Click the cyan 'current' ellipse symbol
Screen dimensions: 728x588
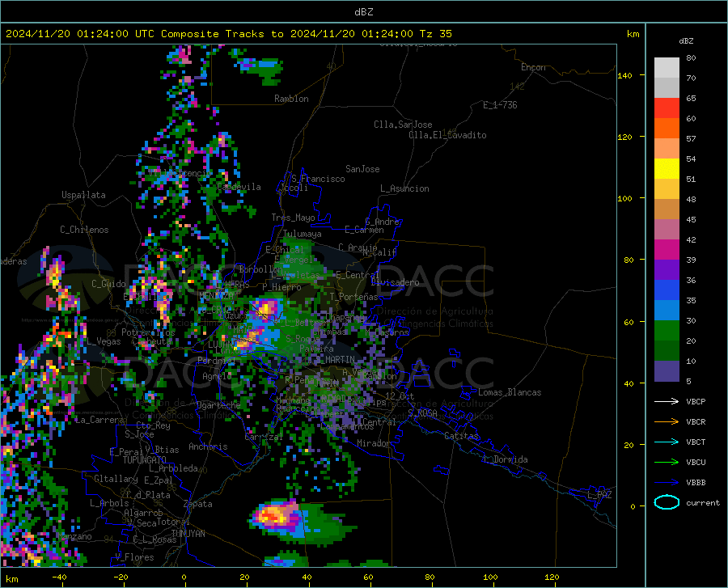tap(667, 502)
